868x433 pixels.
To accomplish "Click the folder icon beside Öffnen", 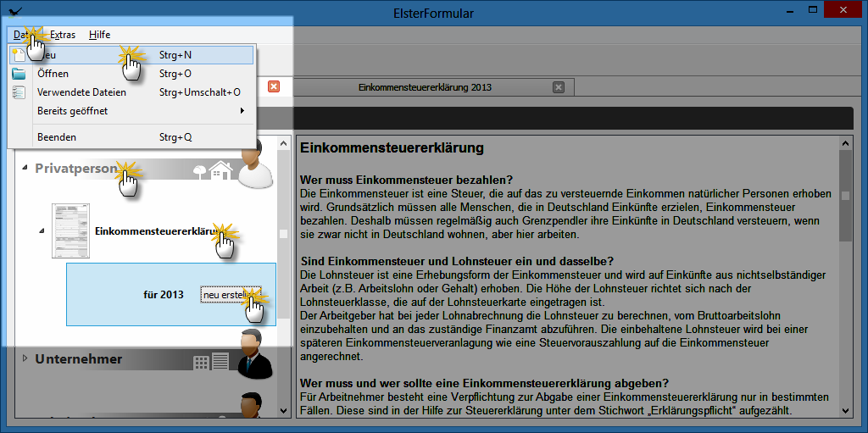I will [x=19, y=74].
